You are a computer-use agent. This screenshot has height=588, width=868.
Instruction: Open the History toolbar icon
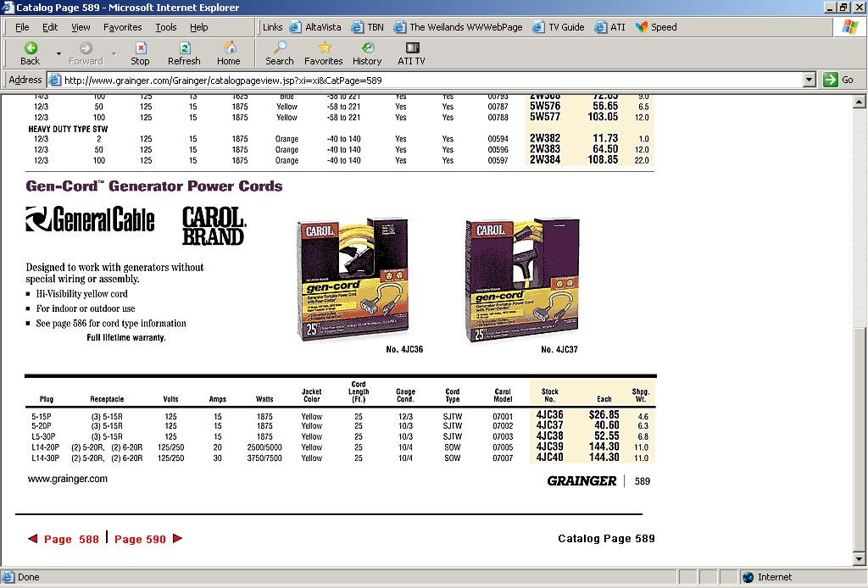tap(368, 48)
